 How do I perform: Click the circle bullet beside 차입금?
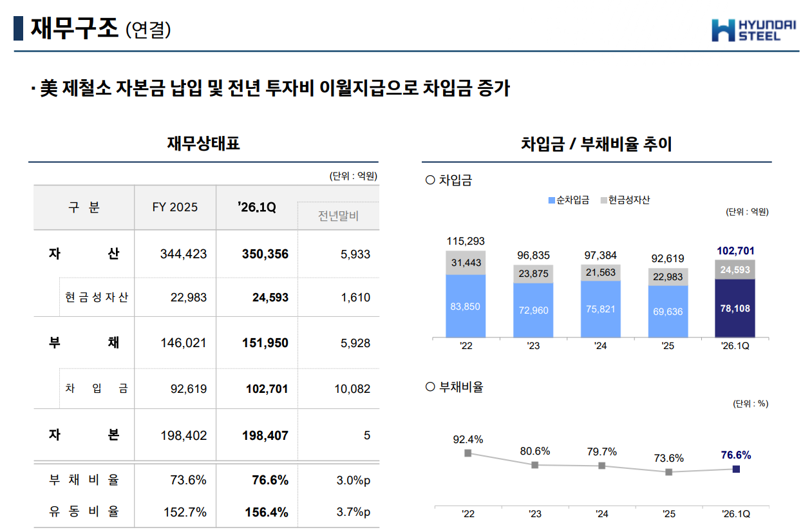tap(430, 180)
